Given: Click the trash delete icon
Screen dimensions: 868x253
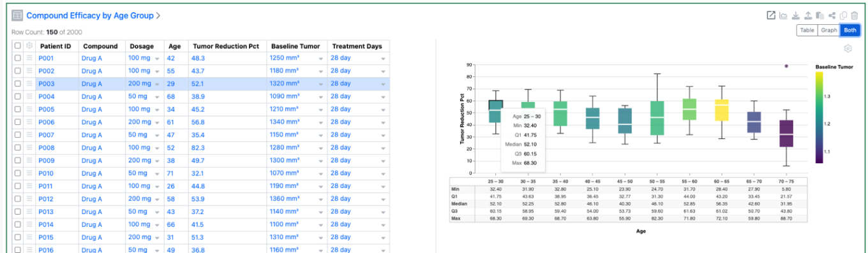Looking at the screenshot, I should point(855,16).
